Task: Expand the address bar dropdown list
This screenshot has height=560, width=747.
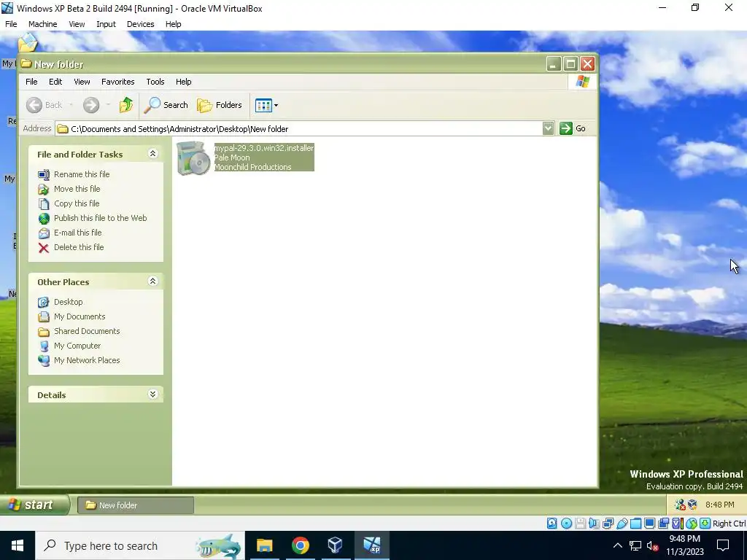Action: [548, 128]
